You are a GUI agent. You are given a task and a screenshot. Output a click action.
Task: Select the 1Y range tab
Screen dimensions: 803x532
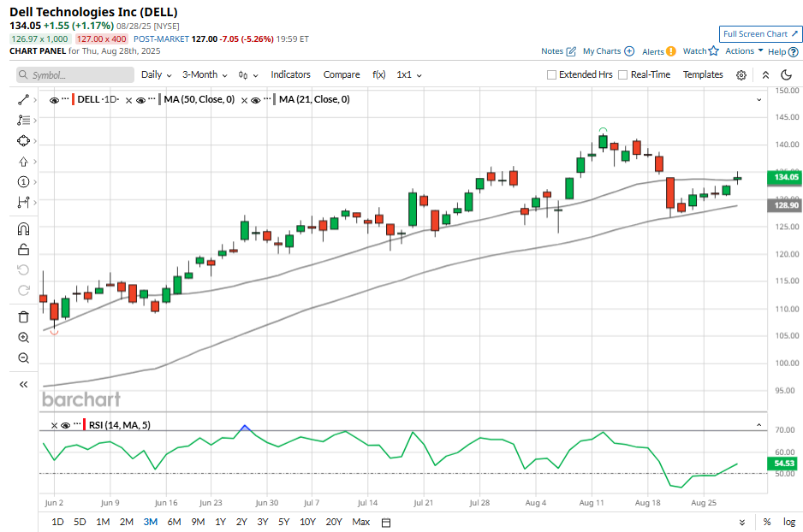tap(220, 522)
